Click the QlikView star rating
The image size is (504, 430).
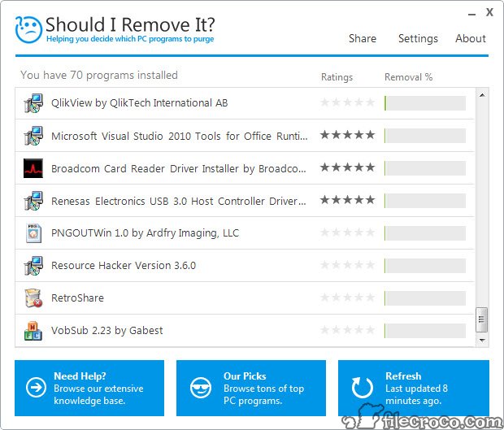coord(347,102)
